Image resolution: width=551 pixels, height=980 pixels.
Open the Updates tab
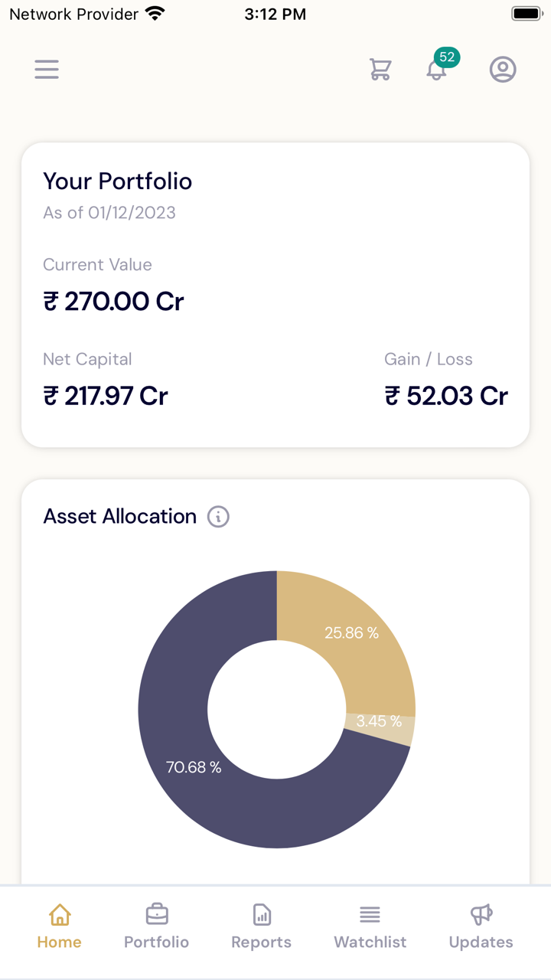tap(481, 942)
